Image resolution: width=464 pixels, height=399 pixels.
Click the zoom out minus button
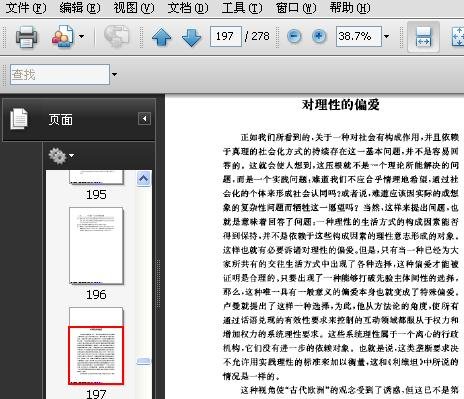coord(294,36)
